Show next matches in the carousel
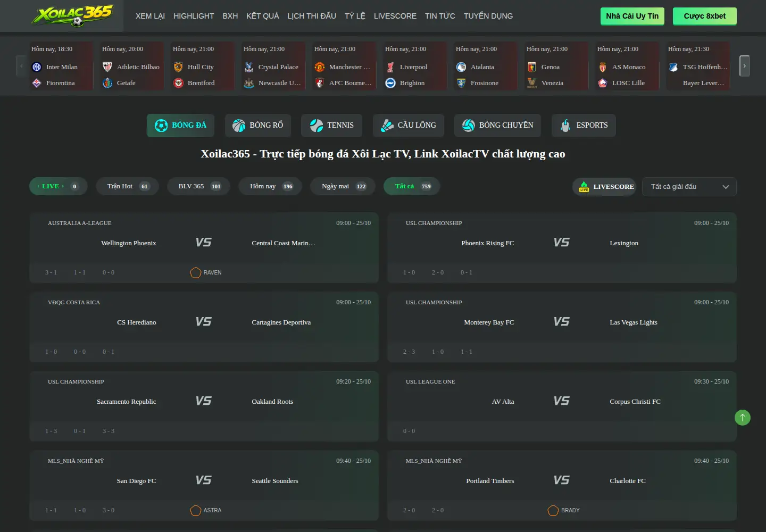 [745, 66]
